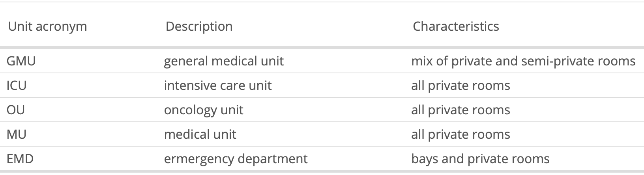Click 'all private rooms' in MU row
This screenshot has height=175, width=644.
[x=461, y=134]
